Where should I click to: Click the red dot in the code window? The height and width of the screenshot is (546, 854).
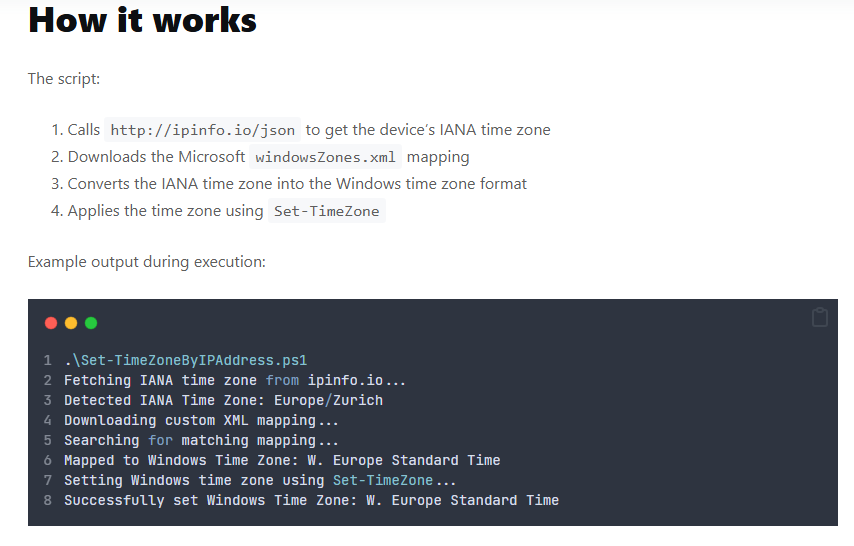click(51, 323)
